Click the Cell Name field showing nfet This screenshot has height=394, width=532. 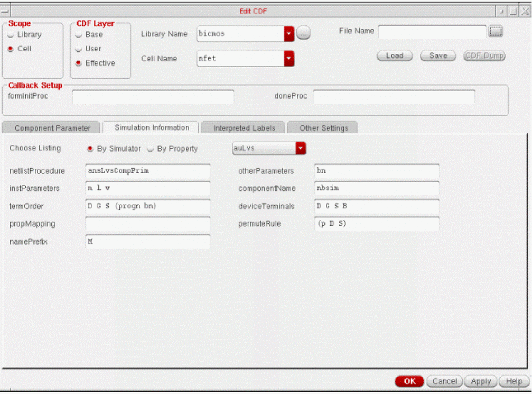point(240,58)
